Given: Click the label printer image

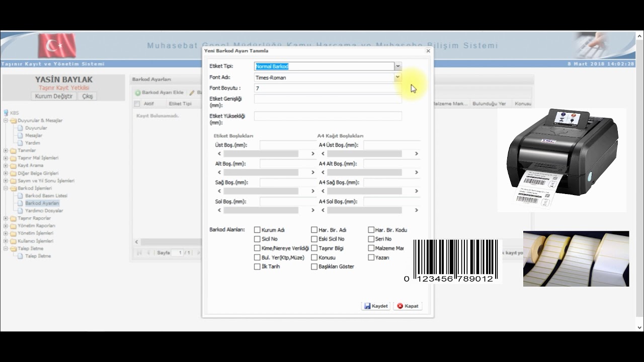Looking at the screenshot, I should pyautogui.click(x=562, y=160).
